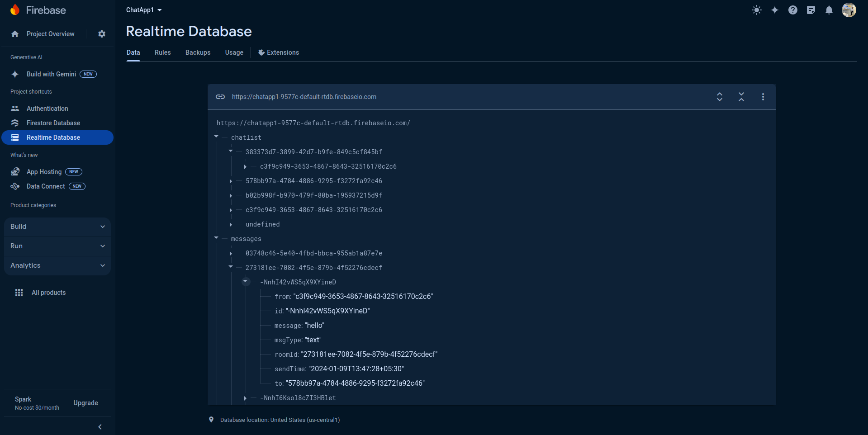
Task: Open the Backups tab
Action: [x=198, y=52]
